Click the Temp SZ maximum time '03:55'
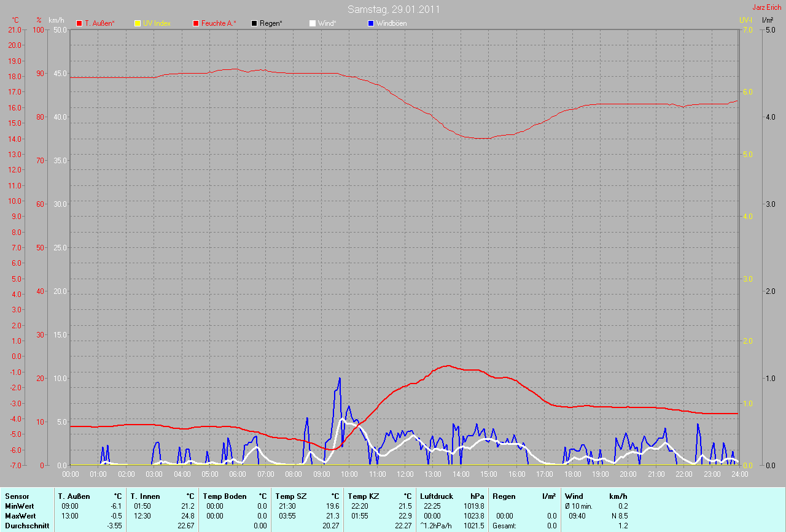786x532 pixels. tap(287, 516)
